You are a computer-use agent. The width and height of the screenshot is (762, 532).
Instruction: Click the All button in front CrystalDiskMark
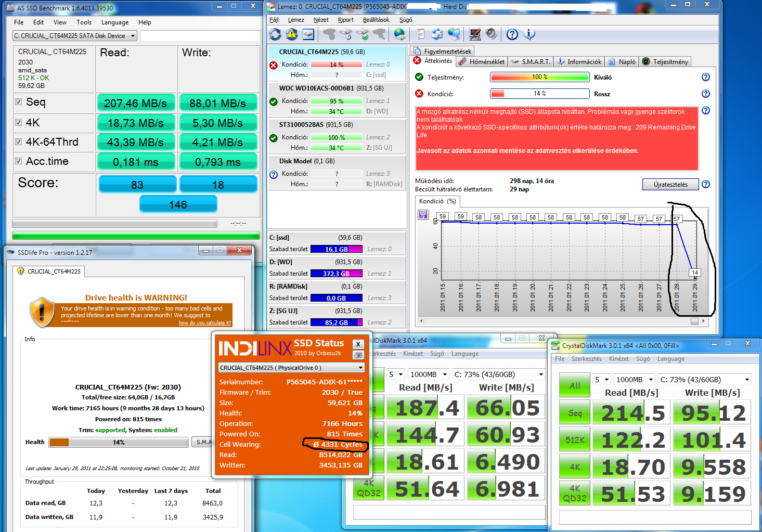tap(575, 385)
